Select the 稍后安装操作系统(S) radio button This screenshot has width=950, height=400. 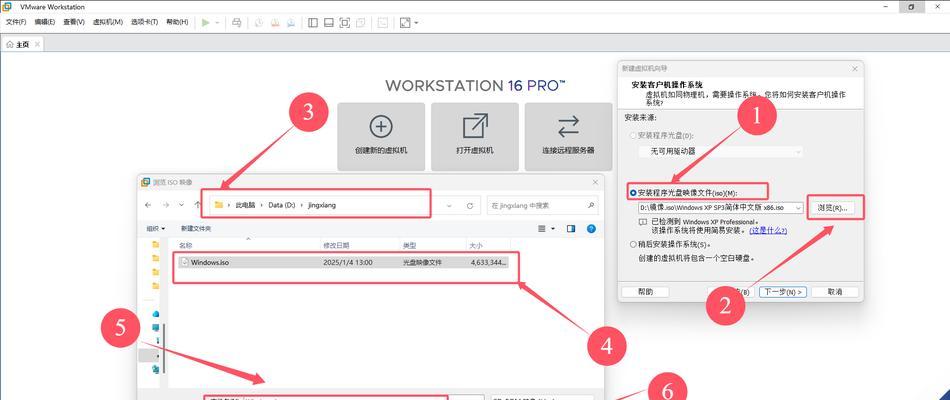coord(634,245)
